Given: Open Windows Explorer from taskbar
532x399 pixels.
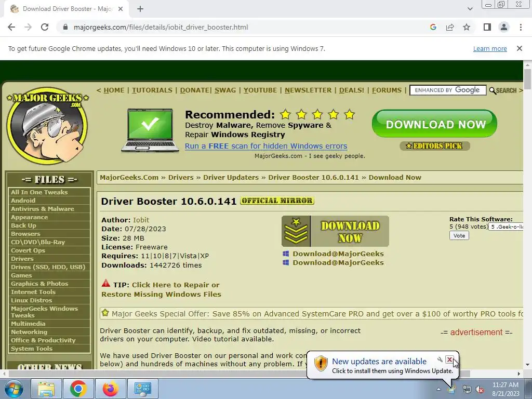Looking at the screenshot, I should click(x=46, y=389).
